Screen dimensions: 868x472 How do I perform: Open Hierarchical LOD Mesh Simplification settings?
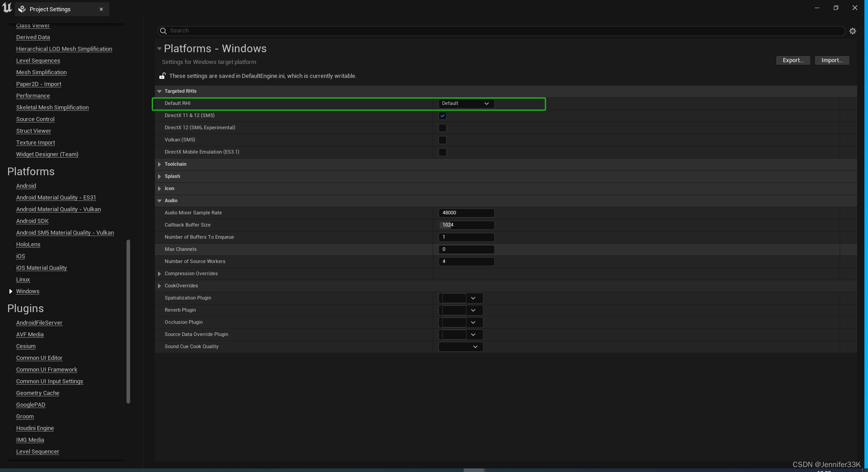pyautogui.click(x=64, y=49)
